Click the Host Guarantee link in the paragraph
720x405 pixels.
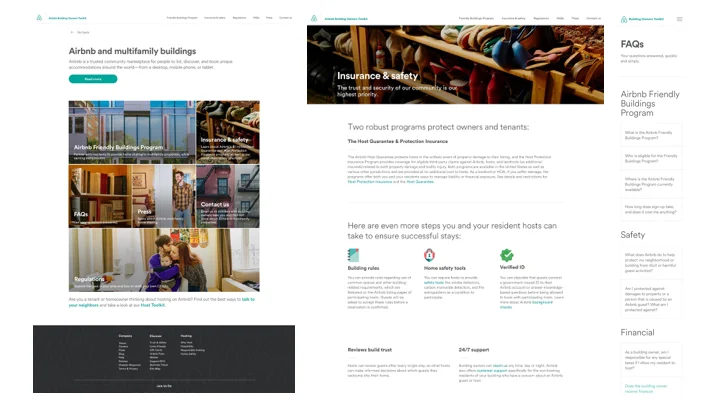420,182
